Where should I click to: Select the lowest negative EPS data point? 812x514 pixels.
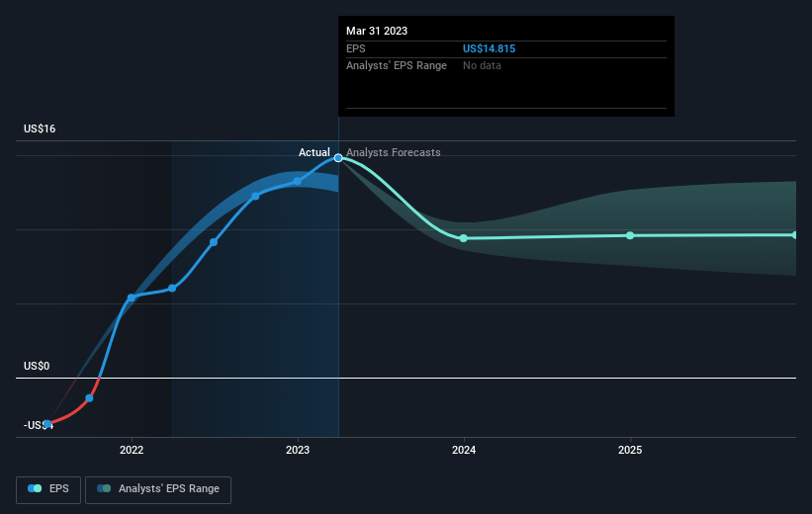pos(47,424)
